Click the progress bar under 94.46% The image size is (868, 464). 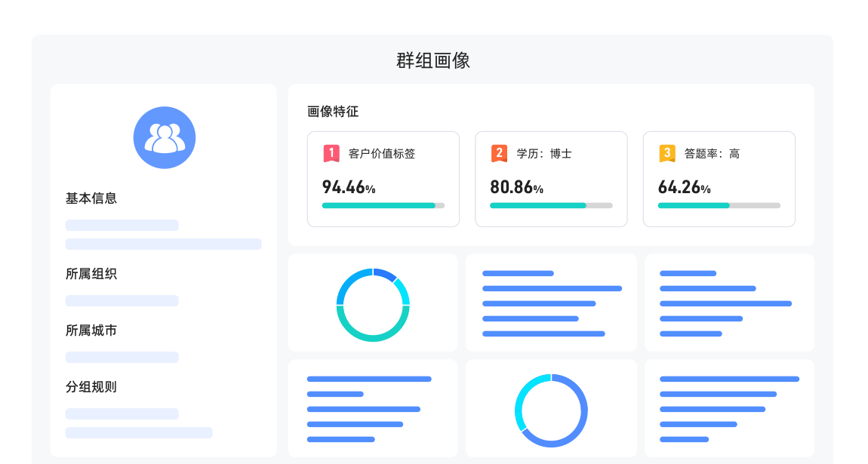click(x=383, y=206)
